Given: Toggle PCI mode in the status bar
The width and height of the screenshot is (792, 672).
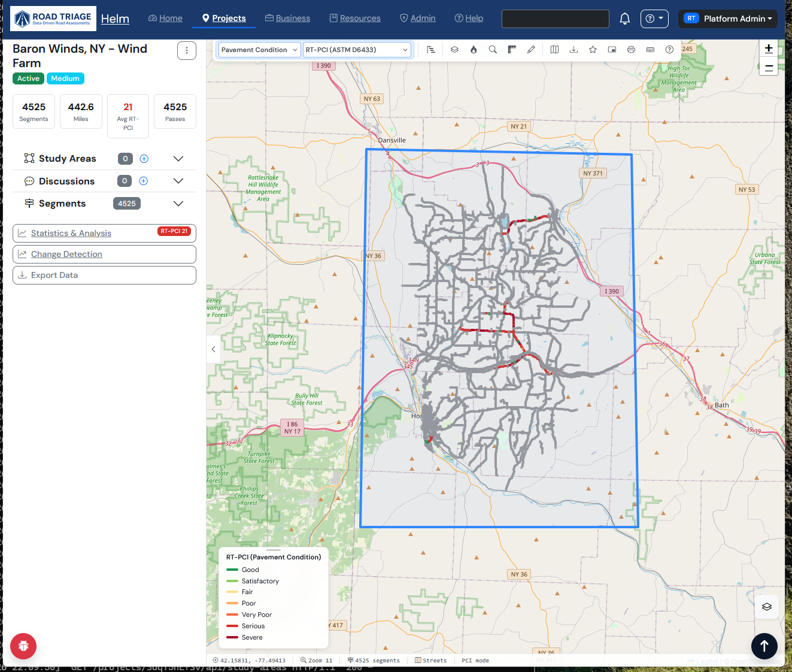Looking at the screenshot, I should [475, 660].
